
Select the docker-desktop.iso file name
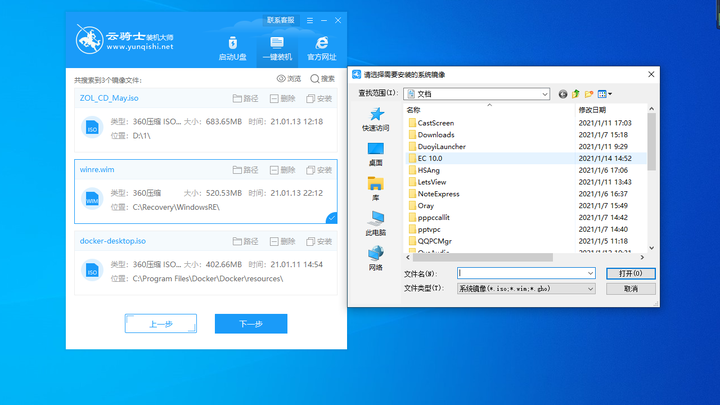112,241
